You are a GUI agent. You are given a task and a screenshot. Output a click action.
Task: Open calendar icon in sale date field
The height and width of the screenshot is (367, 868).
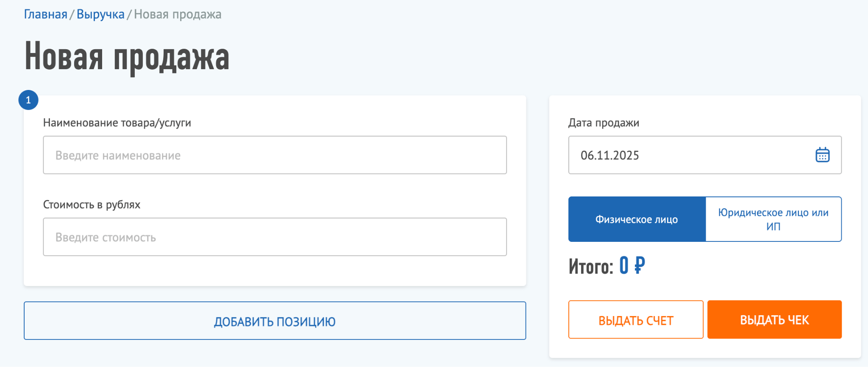[x=822, y=155]
